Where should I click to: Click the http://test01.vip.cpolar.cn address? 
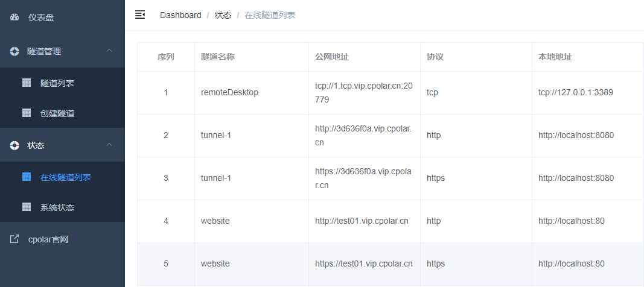362,221
